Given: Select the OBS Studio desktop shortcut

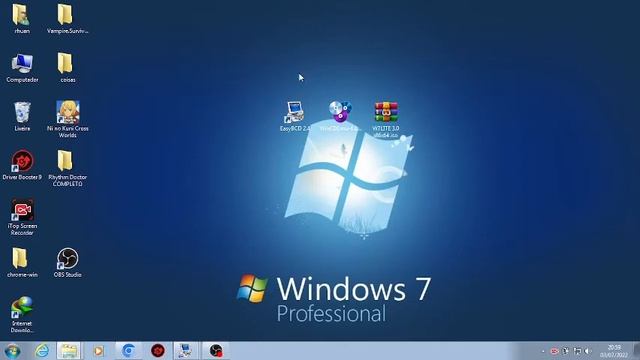Looking at the screenshot, I should tap(67, 262).
